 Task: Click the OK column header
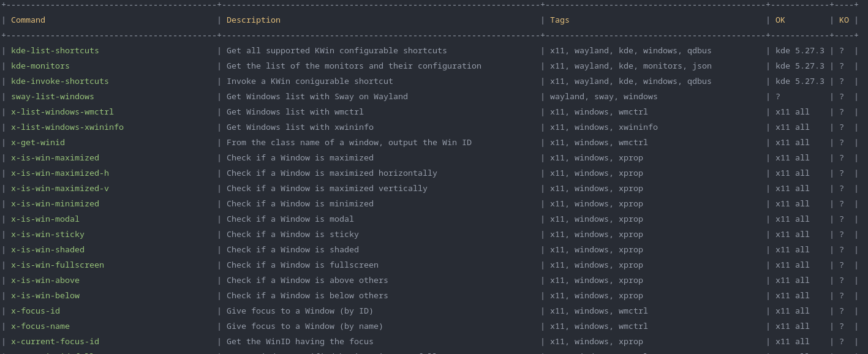pyautogui.click(x=780, y=20)
